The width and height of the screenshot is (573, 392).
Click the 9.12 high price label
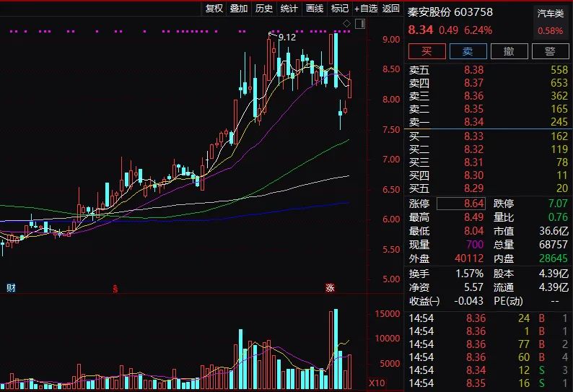287,38
